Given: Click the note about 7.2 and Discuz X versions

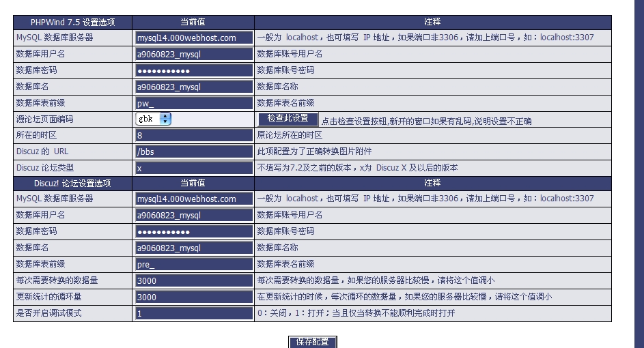Looking at the screenshot, I should point(358,167).
